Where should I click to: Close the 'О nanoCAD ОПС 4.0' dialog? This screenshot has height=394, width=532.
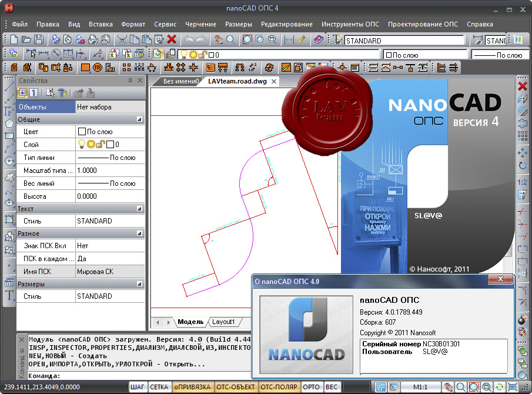coord(500,279)
